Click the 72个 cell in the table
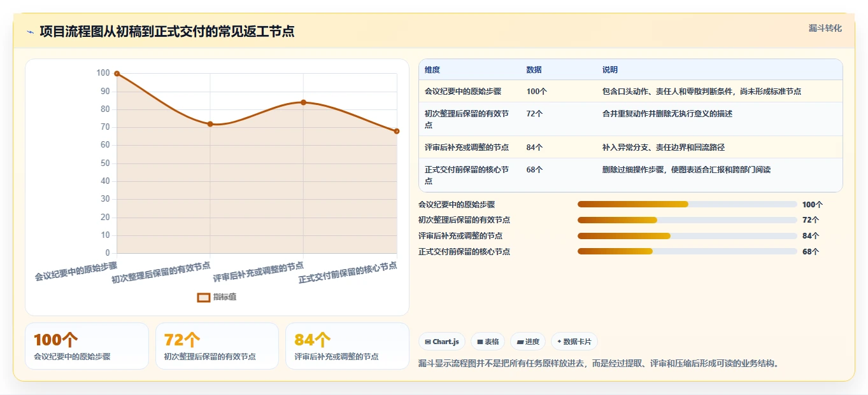 pos(535,114)
